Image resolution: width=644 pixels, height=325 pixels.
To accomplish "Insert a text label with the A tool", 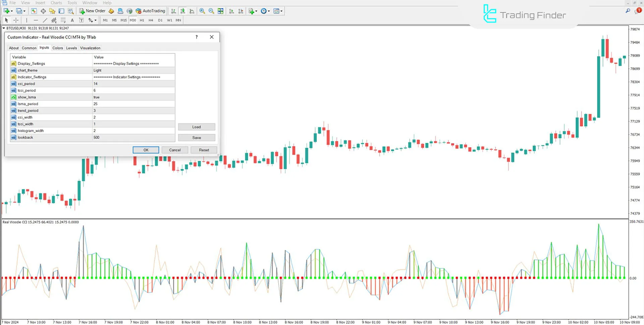I will pyautogui.click(x=72, y=20).
